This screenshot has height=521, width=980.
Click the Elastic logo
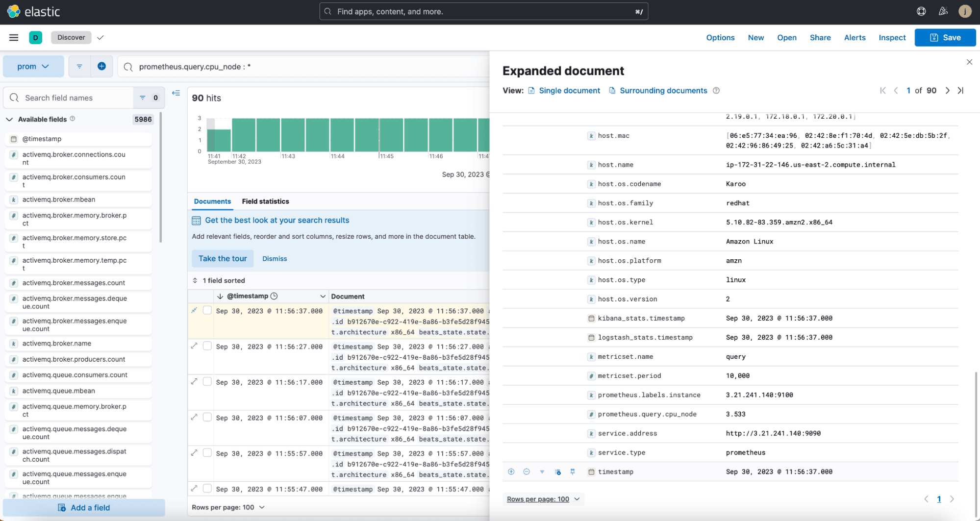(x=34, y=11)
